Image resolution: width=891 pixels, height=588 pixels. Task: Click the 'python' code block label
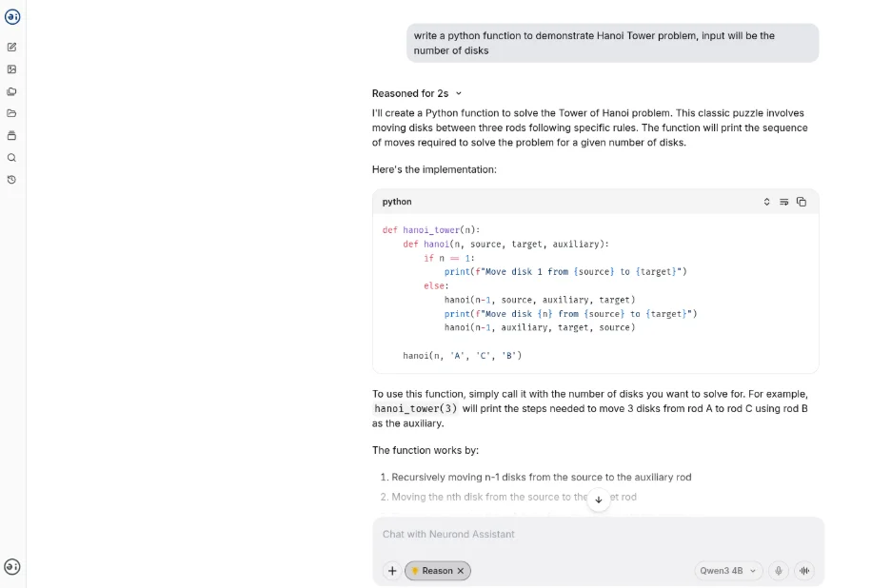397,202
